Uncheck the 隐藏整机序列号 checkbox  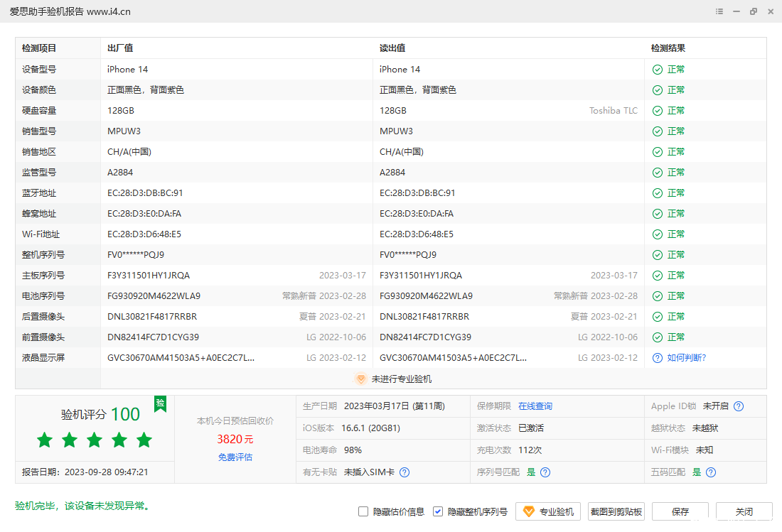click(x=438, y=511)
